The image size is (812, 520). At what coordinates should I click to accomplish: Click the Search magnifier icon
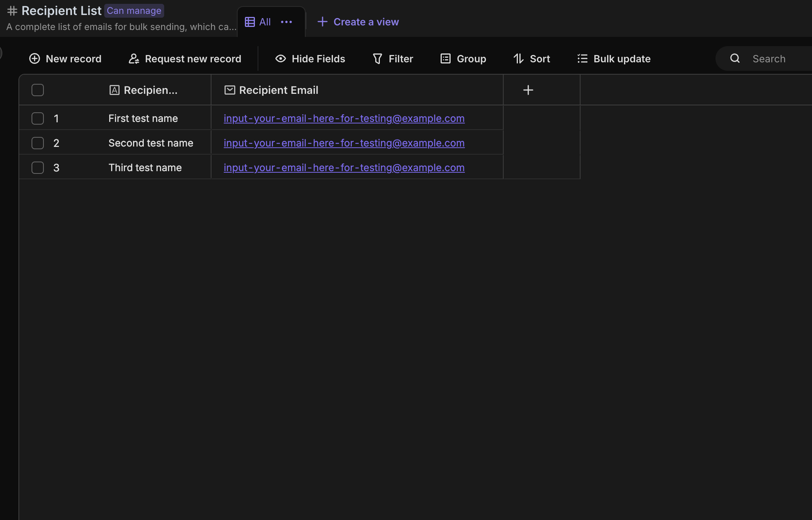pos(734,57)
